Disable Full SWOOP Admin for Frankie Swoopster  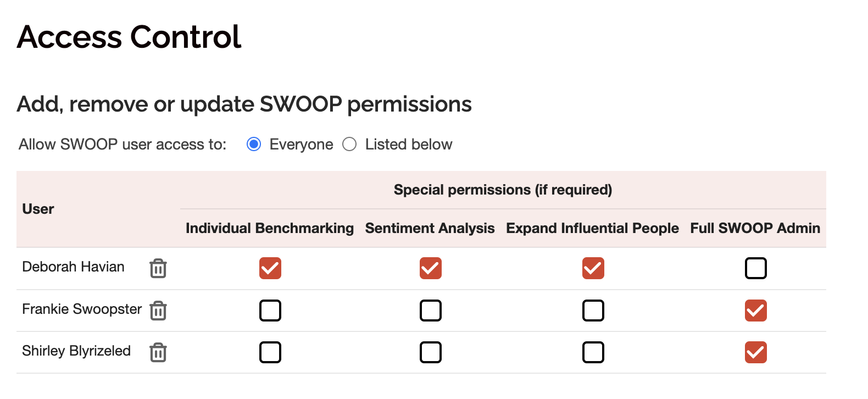[756, 311]
